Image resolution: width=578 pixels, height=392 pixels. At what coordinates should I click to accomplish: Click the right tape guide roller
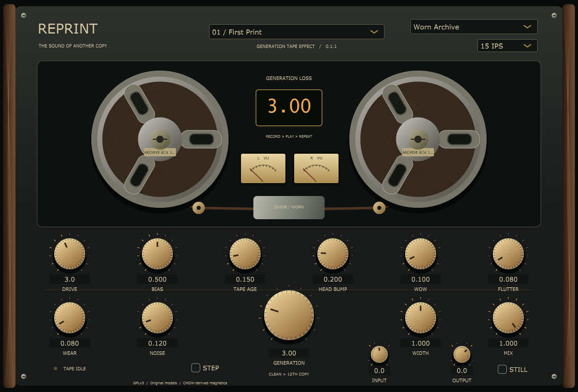coord(379,208)
